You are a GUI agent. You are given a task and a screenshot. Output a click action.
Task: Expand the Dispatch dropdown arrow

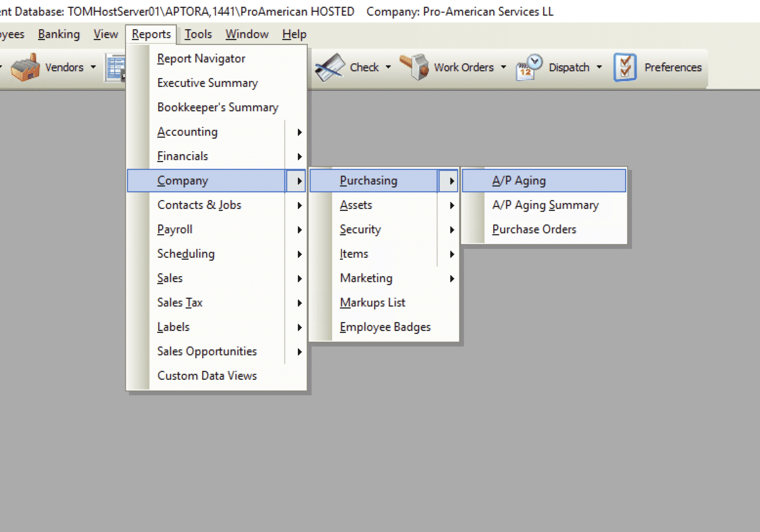(599, 67)
